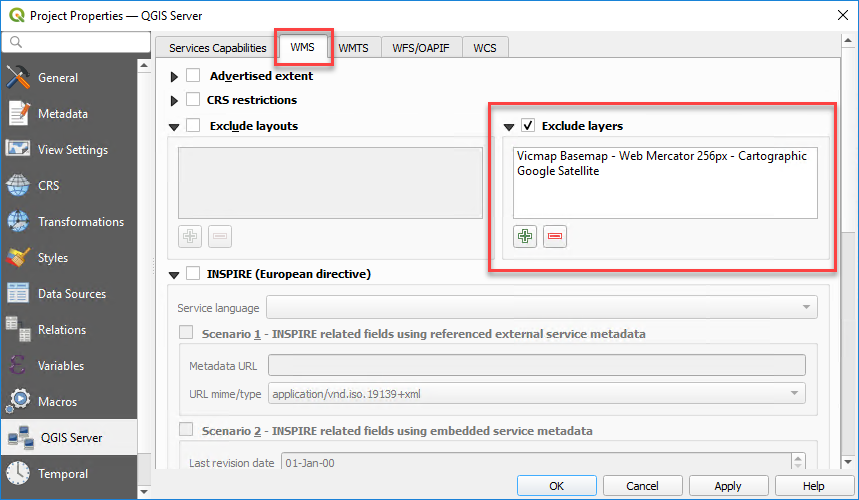Uncheck the Exclude layers checkbox
Screen dimensions: 859x500
point(528,125)
